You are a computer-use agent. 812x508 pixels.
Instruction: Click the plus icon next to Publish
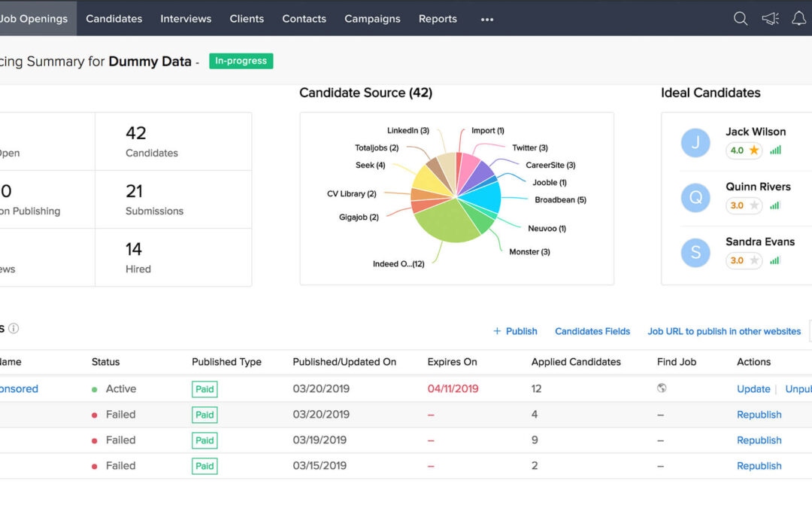497,331
